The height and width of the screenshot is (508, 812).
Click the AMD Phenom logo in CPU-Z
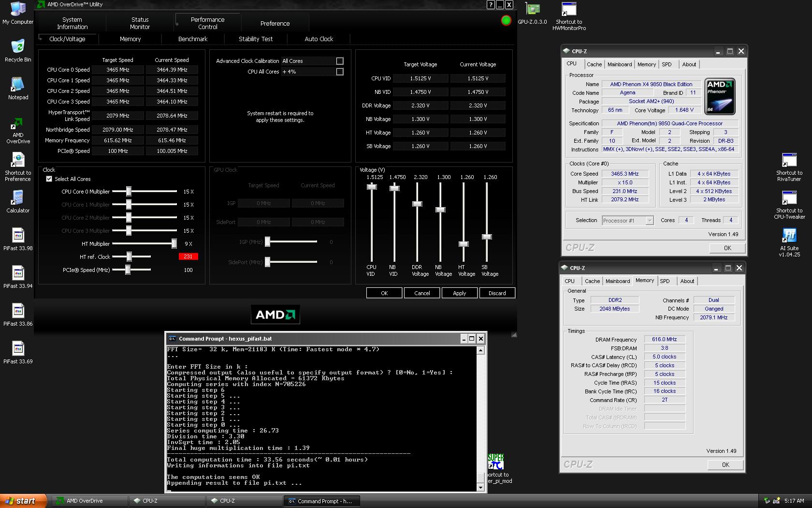click(x=720, y=96)
